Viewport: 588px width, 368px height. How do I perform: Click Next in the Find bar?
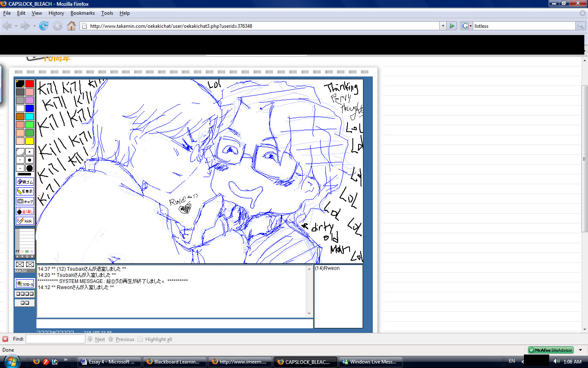click(96, 339)
